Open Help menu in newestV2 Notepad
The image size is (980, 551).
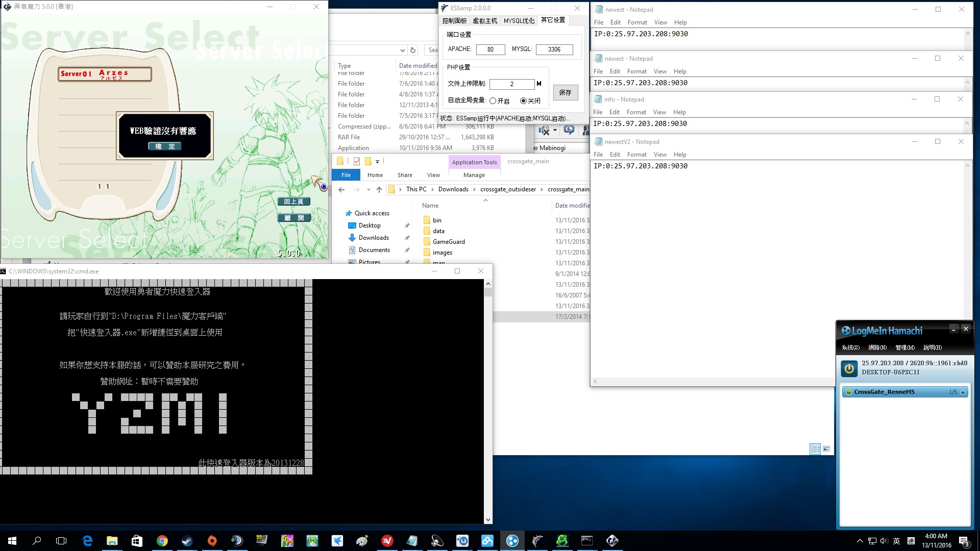680,155
